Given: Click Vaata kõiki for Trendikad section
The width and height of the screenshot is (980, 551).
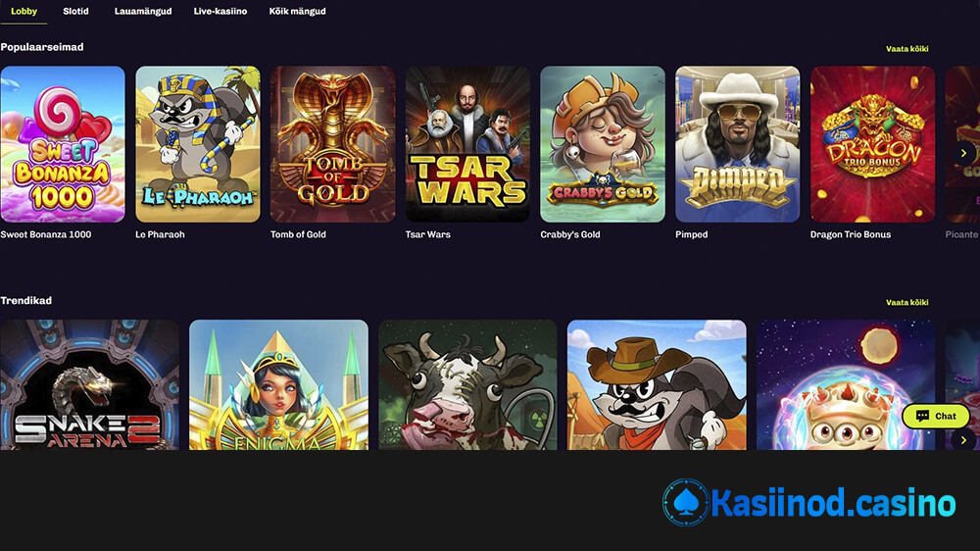Looking at the screenshot, I should pos(906,302).
